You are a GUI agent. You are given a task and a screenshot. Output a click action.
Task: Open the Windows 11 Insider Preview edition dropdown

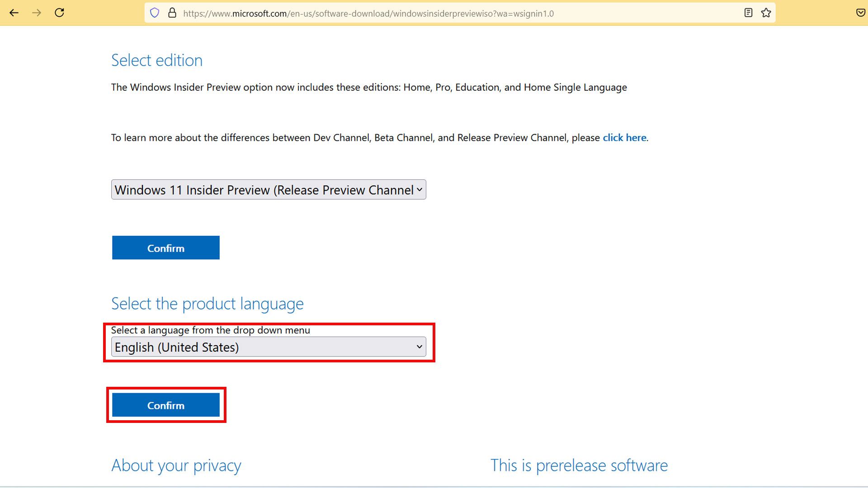coord(269,190)
